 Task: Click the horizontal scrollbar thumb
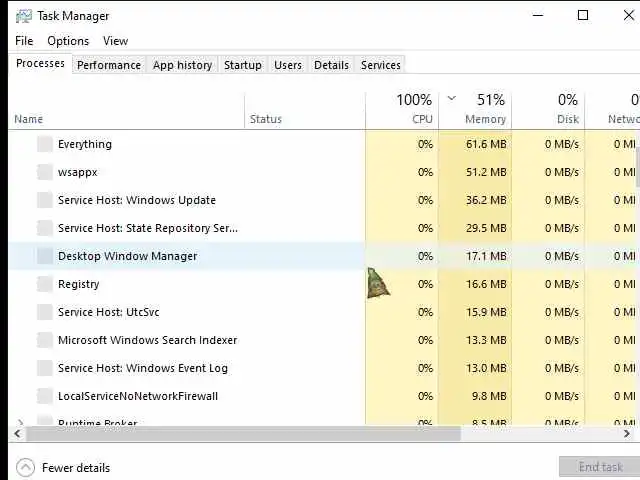click(x=244, y=433)
